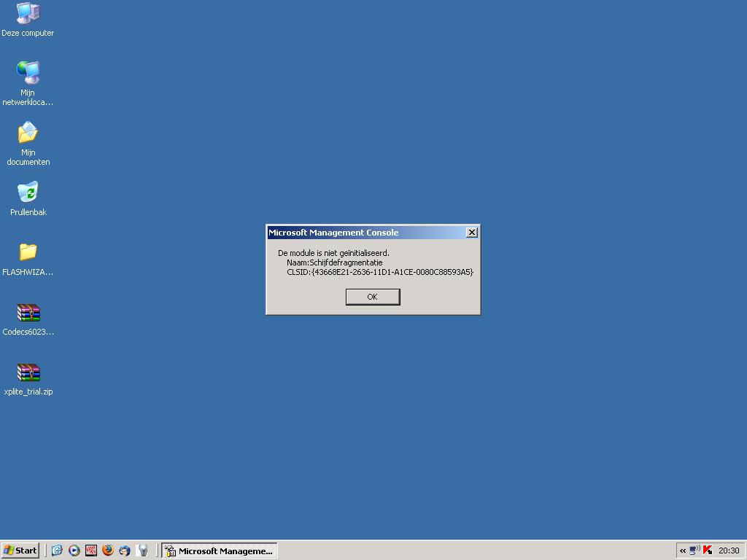Select the Deze computer desktop icon
This screenshot has width=747, height=560.
point(28,20)
